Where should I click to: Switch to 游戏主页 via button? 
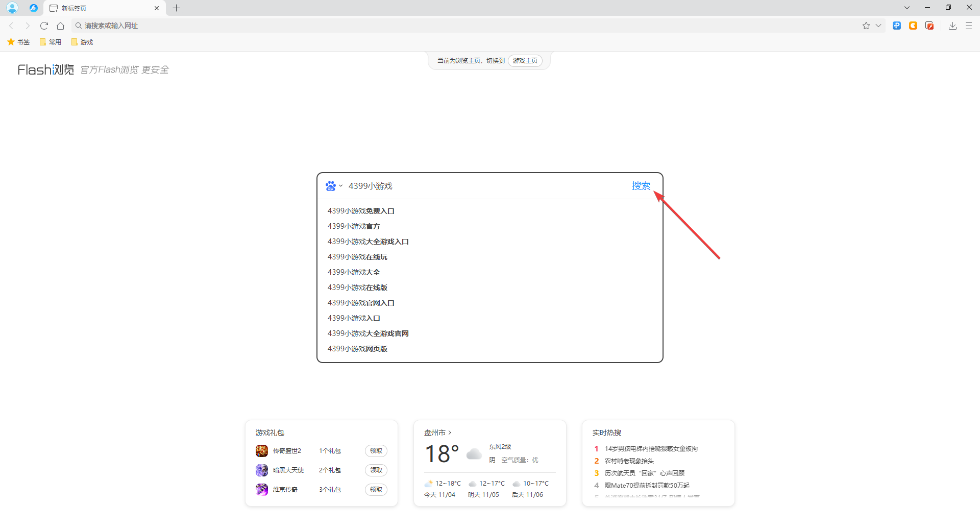525,60
